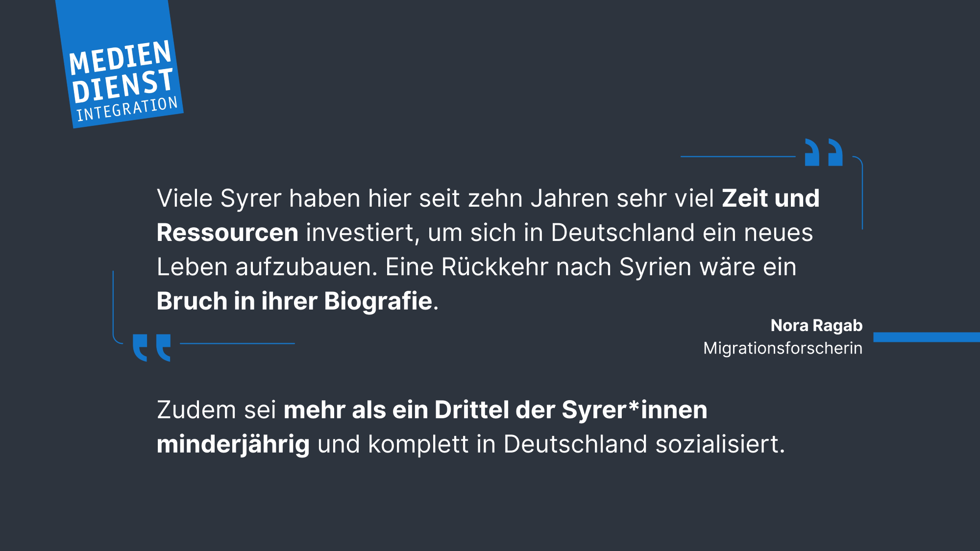Click the word MEDIEN in the logo

[x=120, y=57]
